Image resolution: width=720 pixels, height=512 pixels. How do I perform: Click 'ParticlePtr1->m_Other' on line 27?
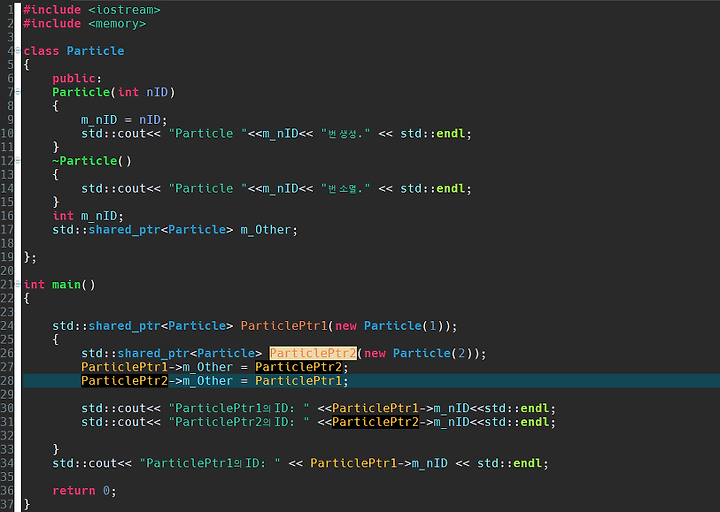pyautogui.click(x=157, y=367)
